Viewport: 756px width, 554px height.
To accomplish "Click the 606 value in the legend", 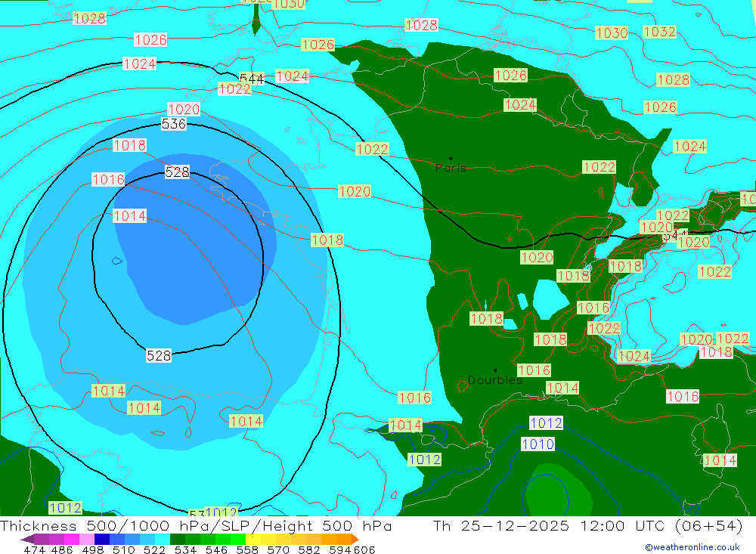I will pos(364,549).
